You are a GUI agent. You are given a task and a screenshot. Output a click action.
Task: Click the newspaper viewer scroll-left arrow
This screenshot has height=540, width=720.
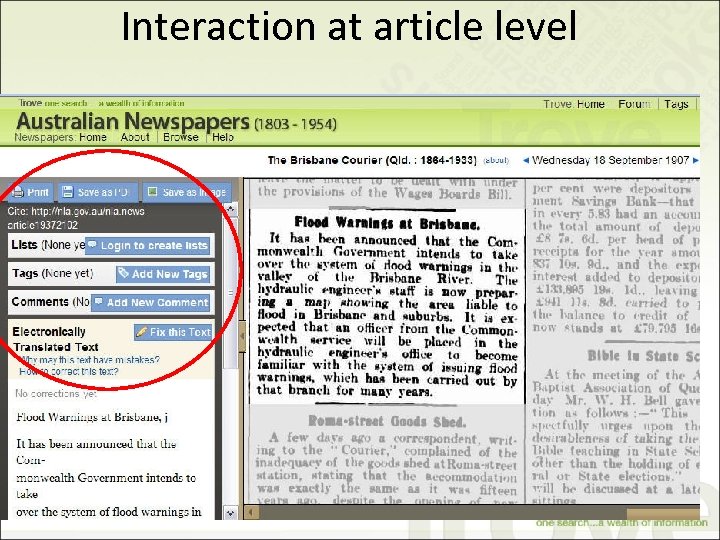pos(251,512)
